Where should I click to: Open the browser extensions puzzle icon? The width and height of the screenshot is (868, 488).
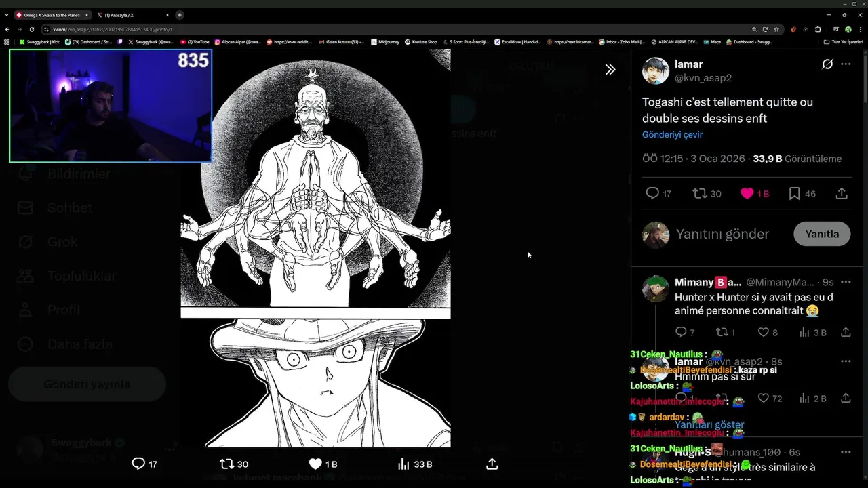click(818, 29)
